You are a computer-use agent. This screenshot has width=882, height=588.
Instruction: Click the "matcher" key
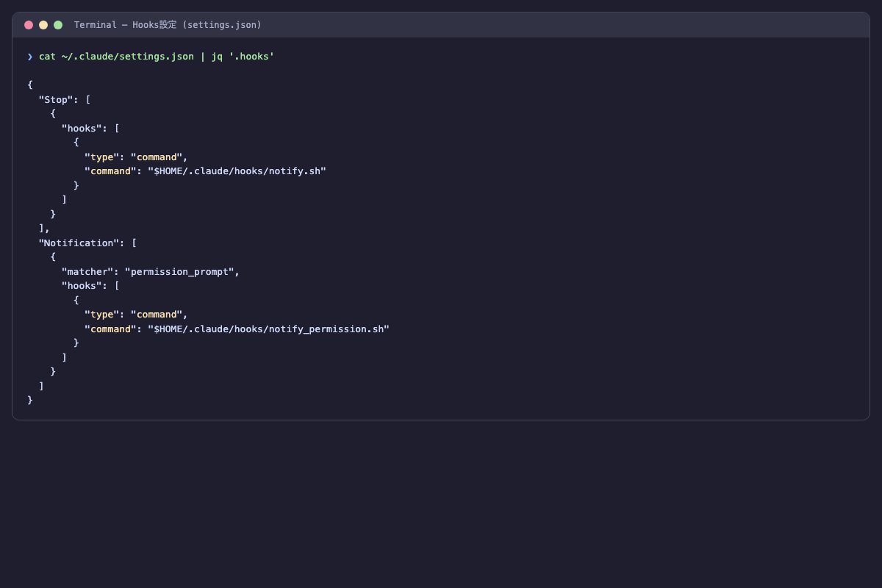pyautogui.click(x=87, y=271)
